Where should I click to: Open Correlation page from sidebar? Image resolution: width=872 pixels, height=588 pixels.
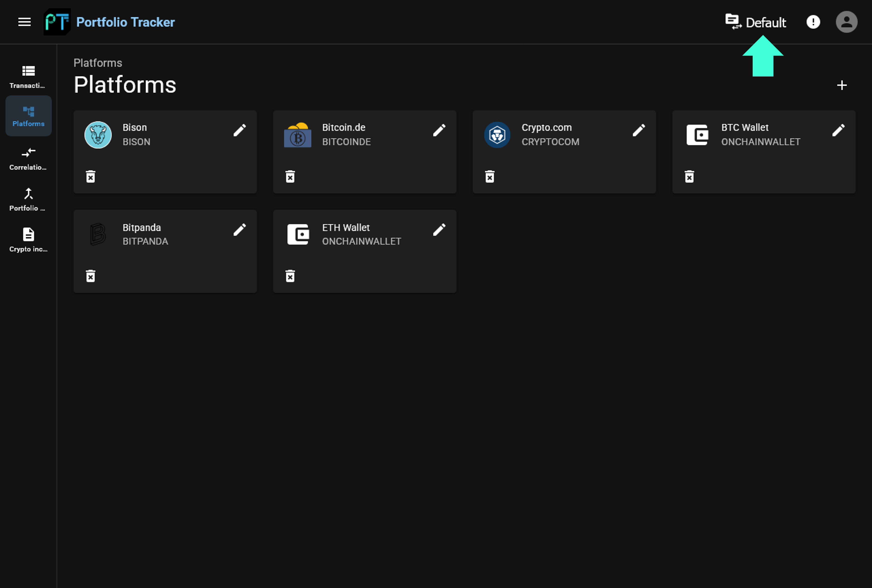click(29, 159)
